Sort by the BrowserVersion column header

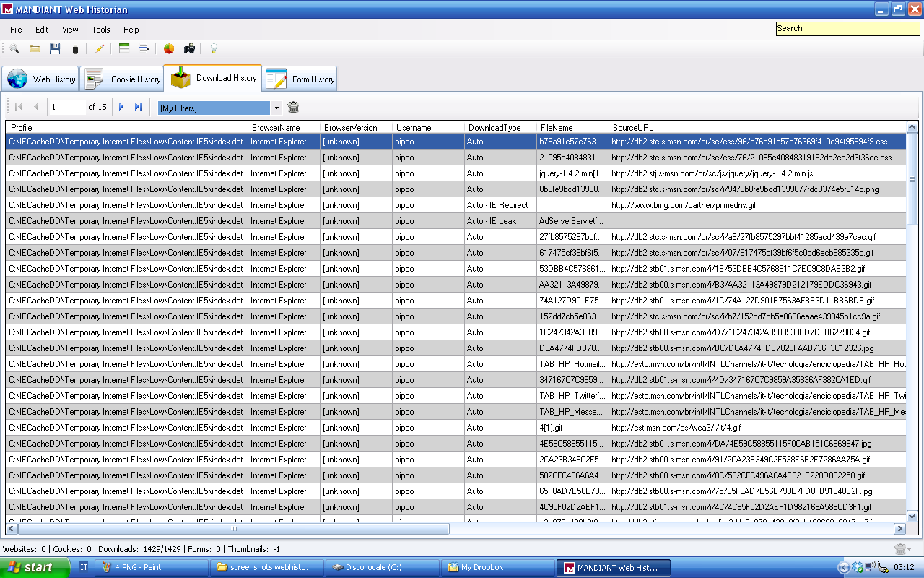[x=356, y=128]
